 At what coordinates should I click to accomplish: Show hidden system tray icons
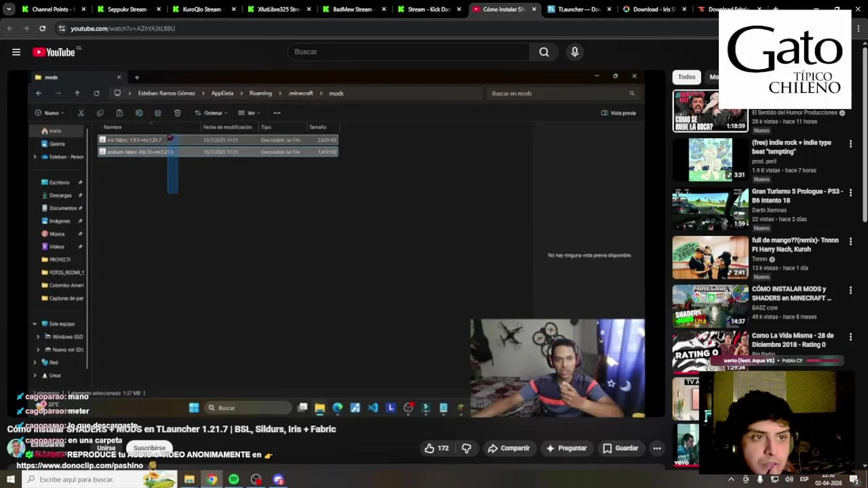coord(731,479)
